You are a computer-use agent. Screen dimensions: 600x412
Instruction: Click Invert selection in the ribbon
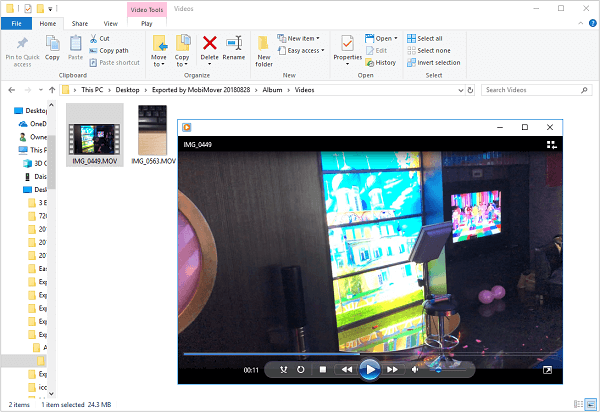pos(438,62)
